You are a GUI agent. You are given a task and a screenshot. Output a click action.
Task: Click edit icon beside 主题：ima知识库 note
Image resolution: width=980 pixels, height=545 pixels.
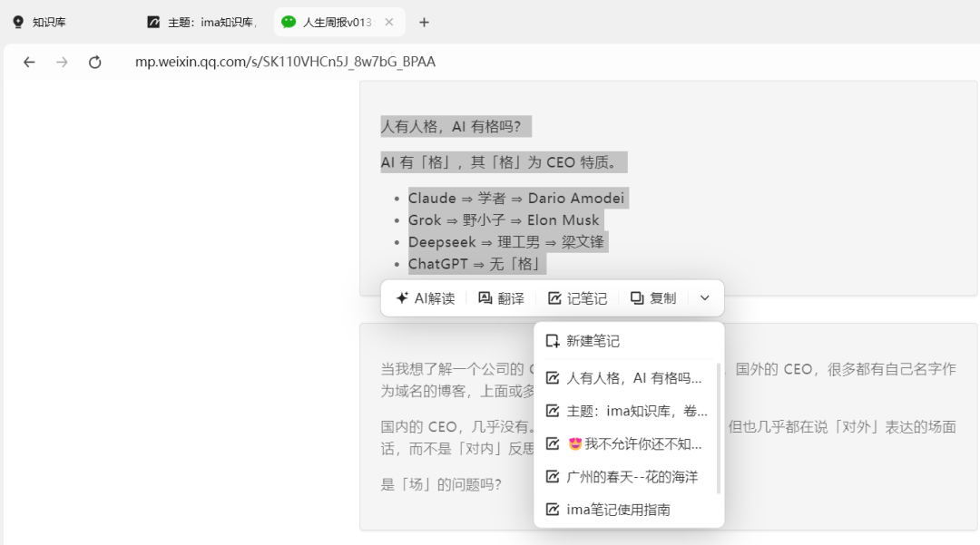pos(553,411)
